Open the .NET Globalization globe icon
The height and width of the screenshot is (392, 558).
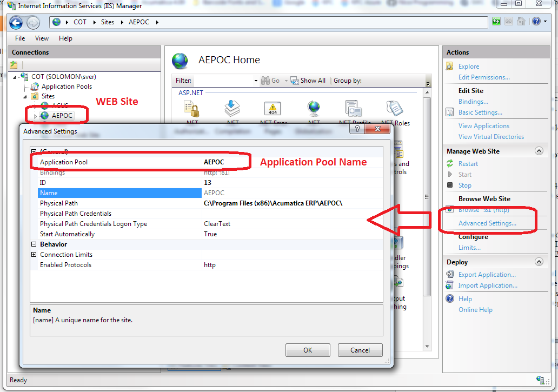click(314, 109)
